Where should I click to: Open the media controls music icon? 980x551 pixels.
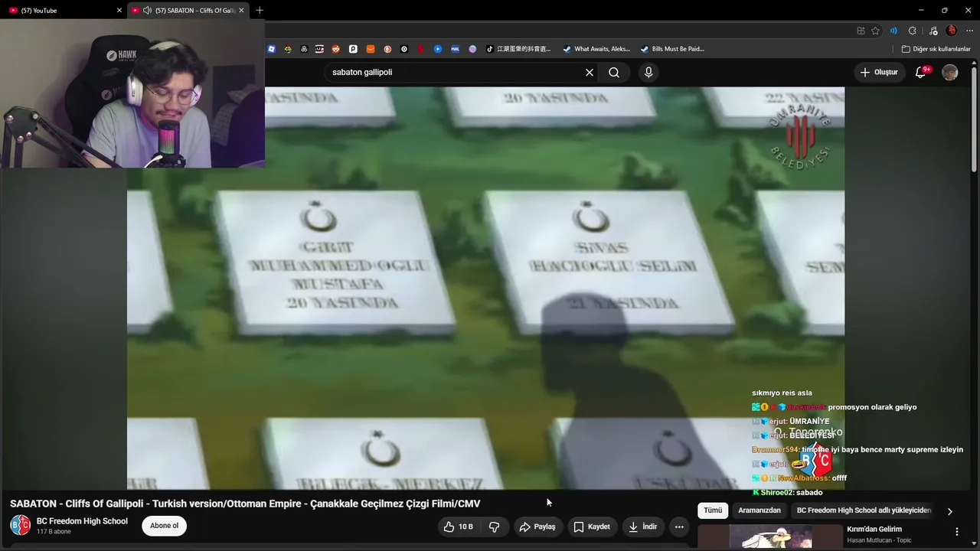[933, 31]
